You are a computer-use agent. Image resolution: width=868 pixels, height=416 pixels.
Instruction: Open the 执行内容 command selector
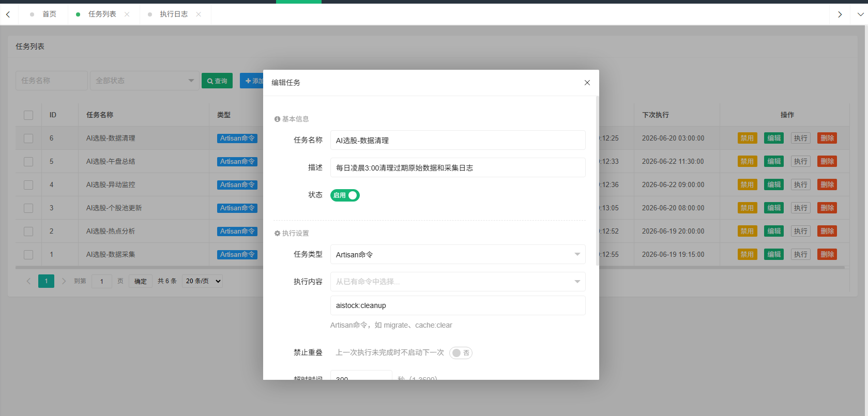(x=458, y=282)
